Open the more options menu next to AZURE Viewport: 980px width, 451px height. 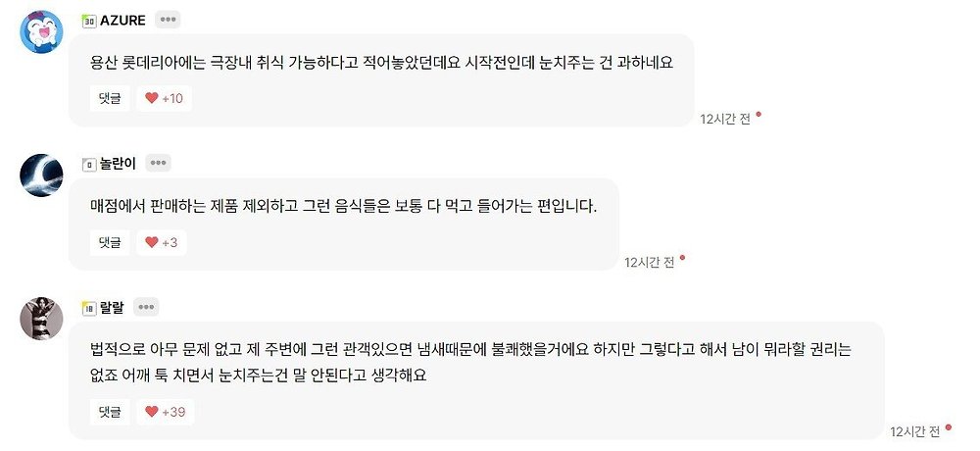point(168,20)
